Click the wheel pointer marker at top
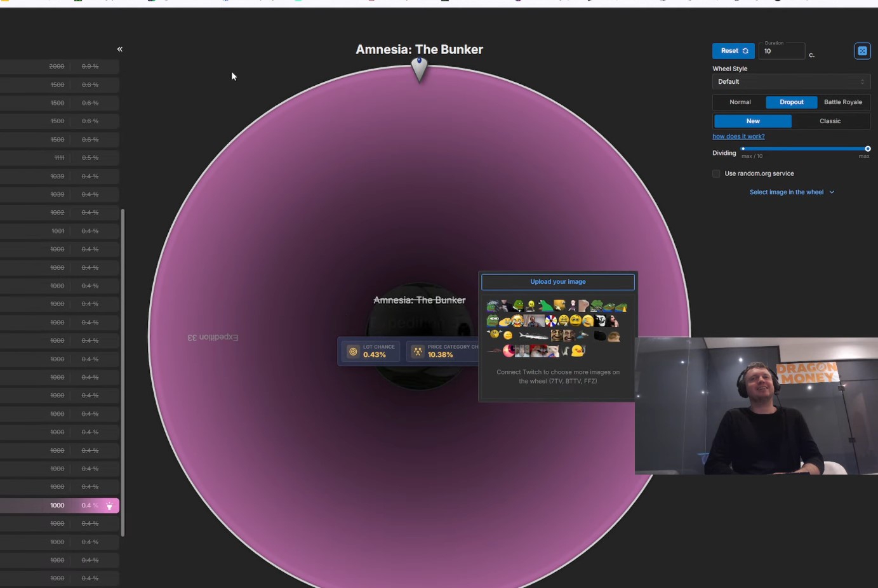Viewport: 878px width, 588px height. 419,69
